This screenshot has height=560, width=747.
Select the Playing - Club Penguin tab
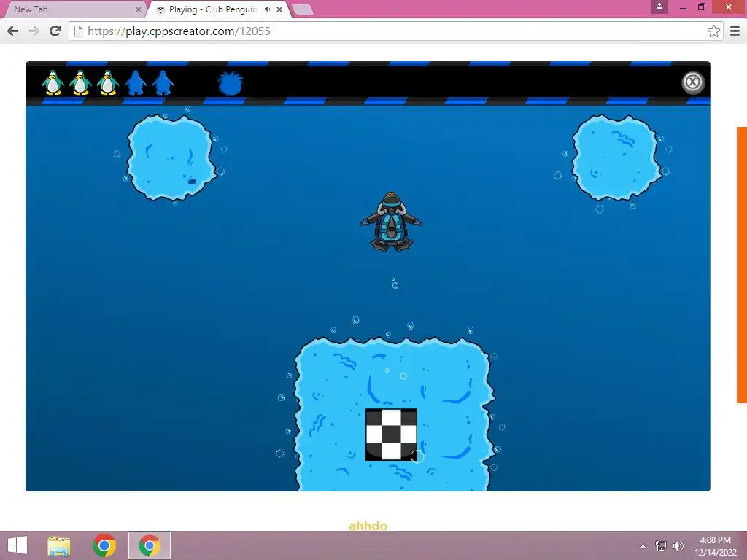[x=212, y=9]
